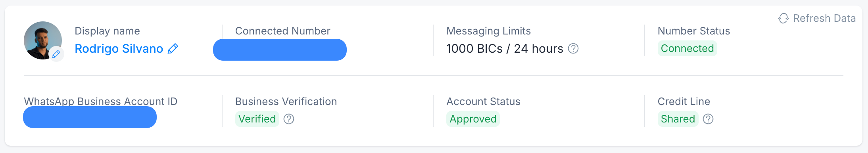Click the Rodrigo Silvano display name link
The height and width of the screenshot is (153, 868).
click(x=119, y=49)
